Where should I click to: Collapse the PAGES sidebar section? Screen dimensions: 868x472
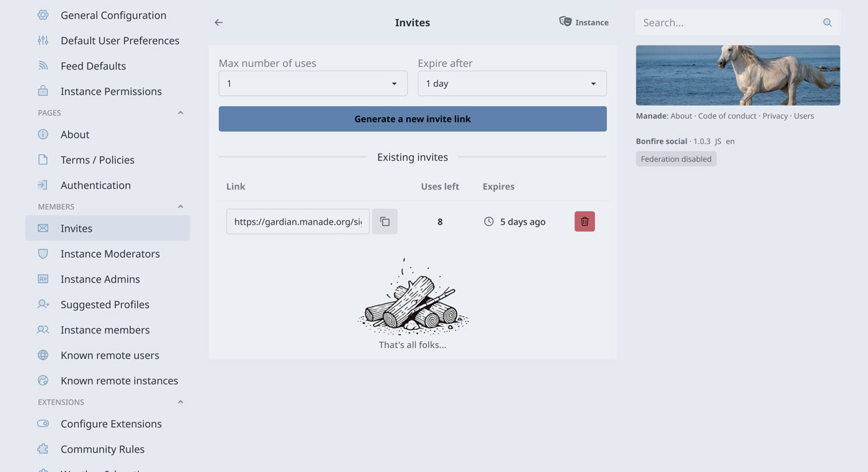coord(180,112)
